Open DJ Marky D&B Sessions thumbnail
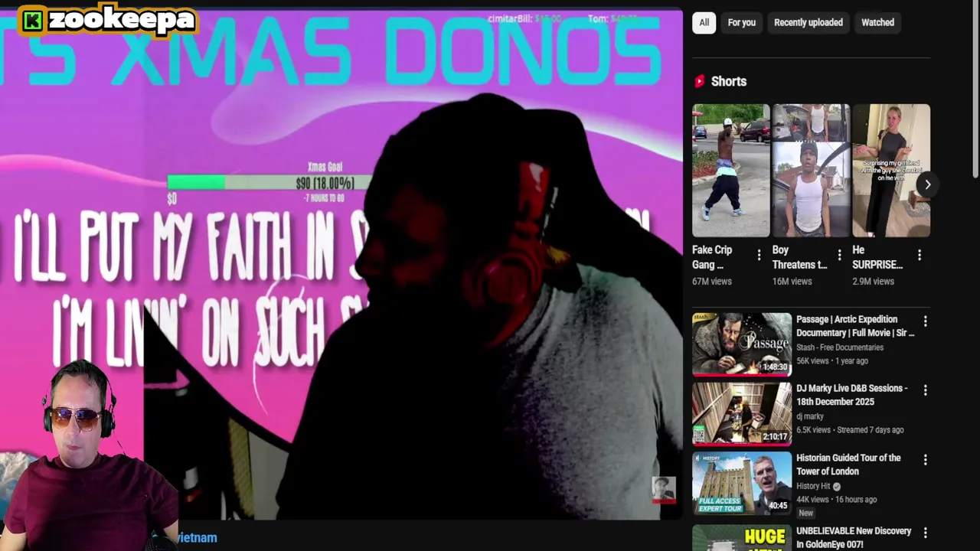 coord(742,414)
